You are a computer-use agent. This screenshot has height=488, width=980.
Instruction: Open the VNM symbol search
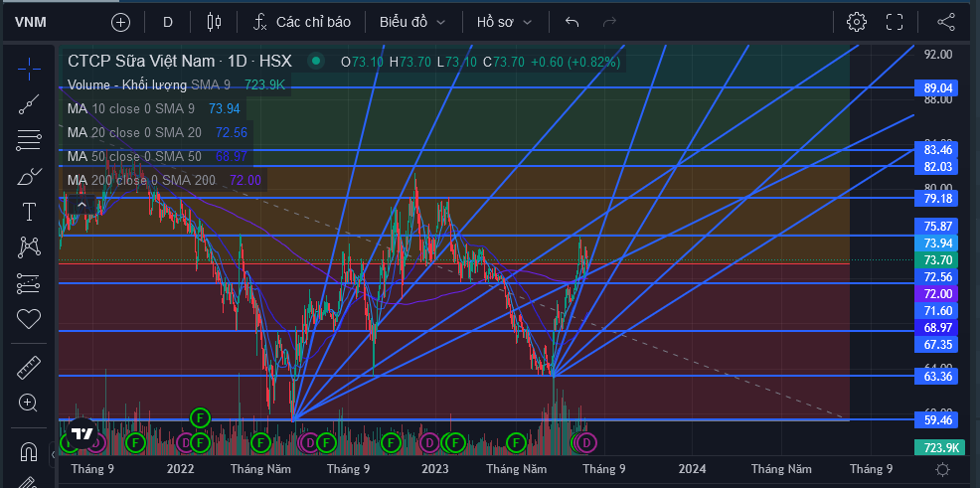click(31, 23)
